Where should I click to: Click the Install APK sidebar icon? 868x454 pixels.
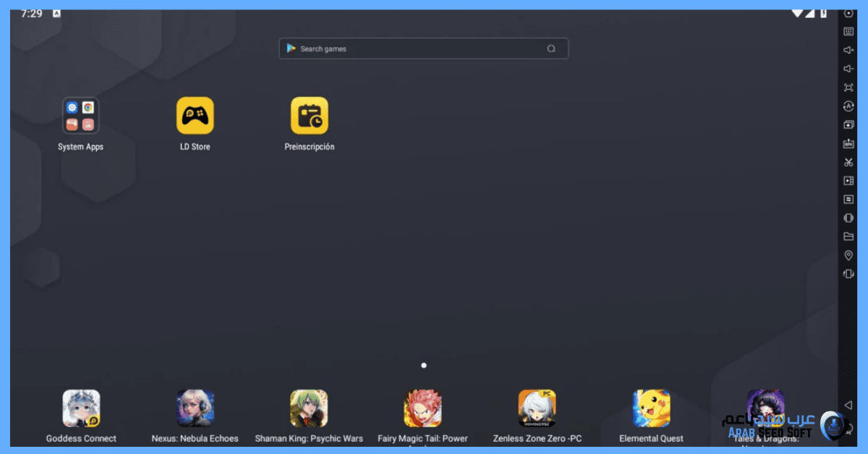pos(848,143)
